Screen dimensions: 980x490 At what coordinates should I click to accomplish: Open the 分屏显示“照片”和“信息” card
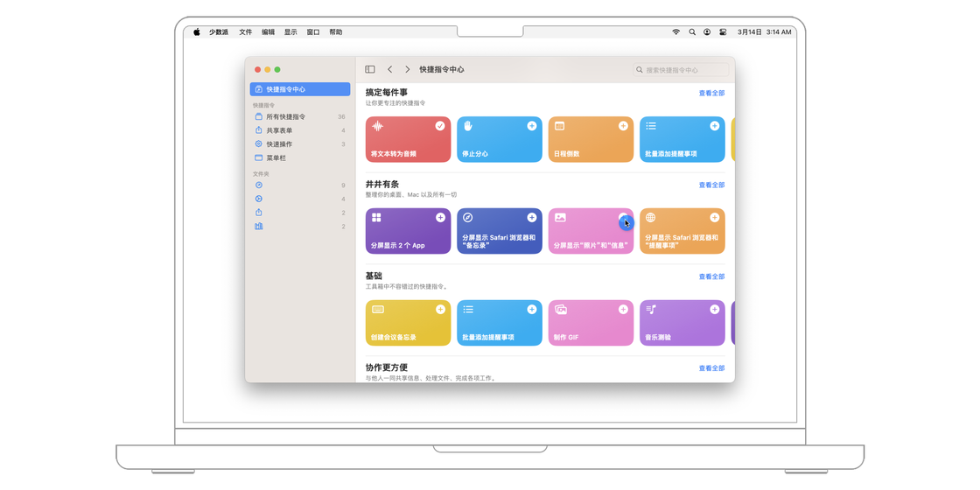click(x=591, y=231)
